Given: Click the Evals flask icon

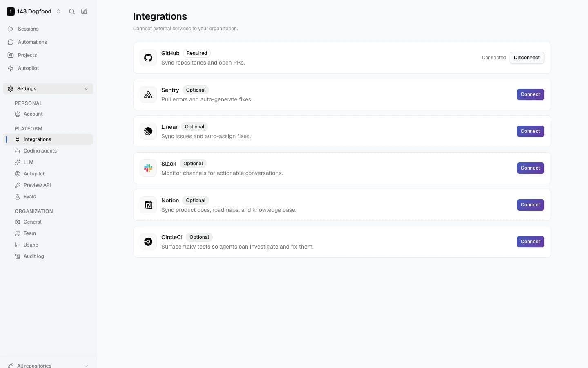Looking at the screenshot, I should (18, 197).
